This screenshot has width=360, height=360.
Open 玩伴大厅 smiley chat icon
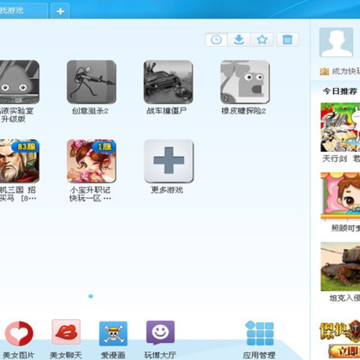click(x=160, y=333)
